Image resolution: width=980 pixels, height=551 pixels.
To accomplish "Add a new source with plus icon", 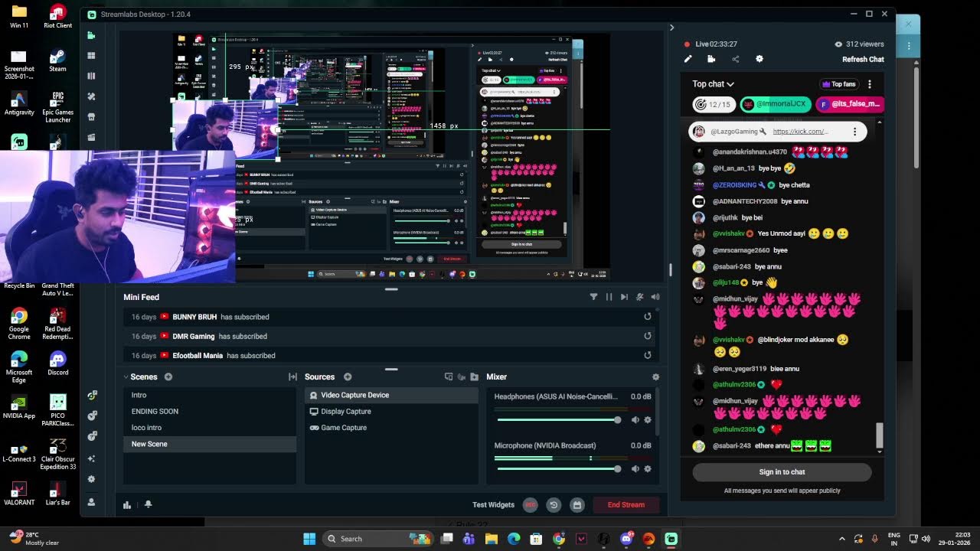I will [348, 377].
